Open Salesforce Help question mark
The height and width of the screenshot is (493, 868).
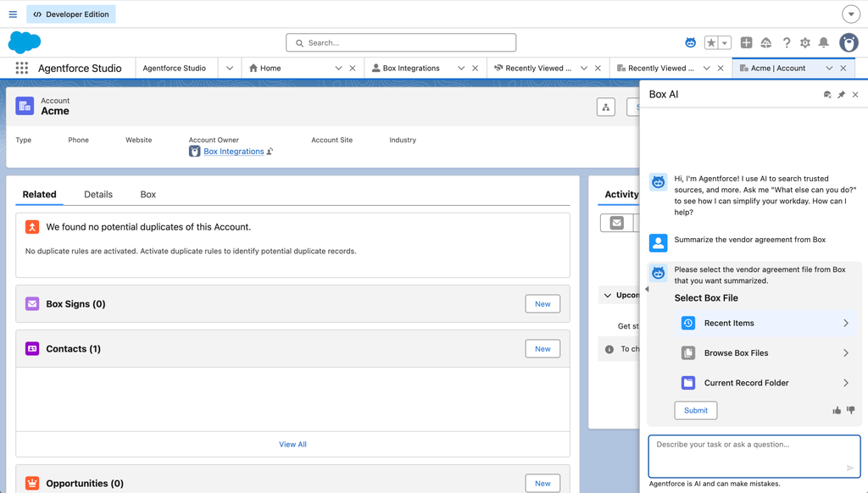[786, 42]
